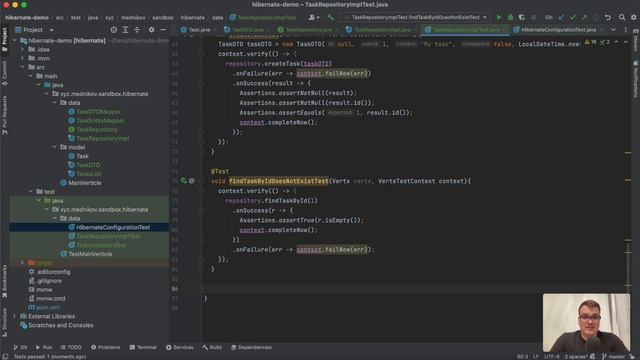This screenshot has width=640, height=360.
Task: Click select opened file target icon
Action: click(x=114, y=30)
